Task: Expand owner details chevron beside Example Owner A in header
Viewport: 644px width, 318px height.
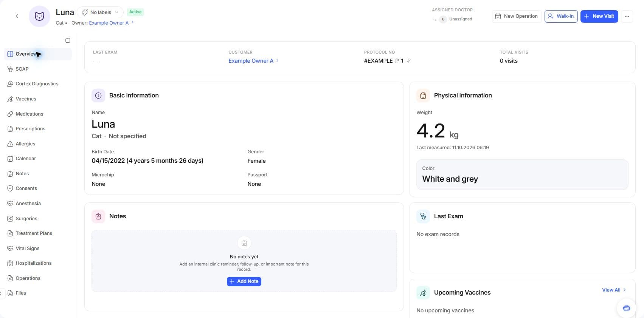Action: click(x=133, y=23)
